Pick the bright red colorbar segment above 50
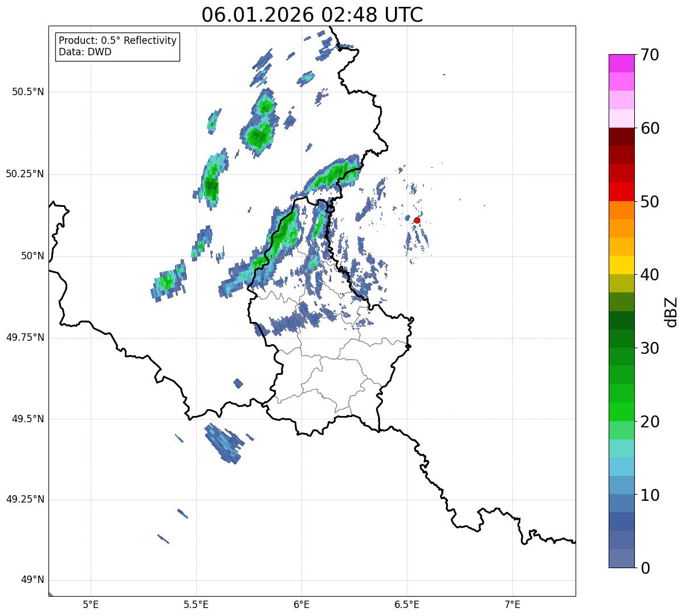This screenshot has height=616, width=685. pos(621,191)
